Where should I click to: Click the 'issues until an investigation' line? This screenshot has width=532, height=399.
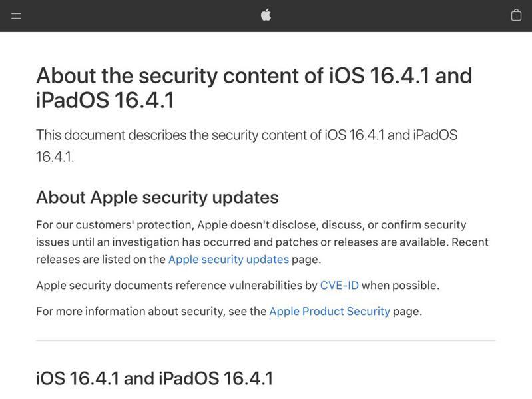pos(262,242)
